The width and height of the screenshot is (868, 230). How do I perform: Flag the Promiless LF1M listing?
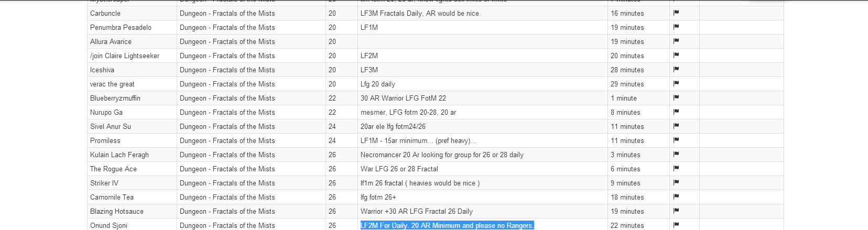click(x=676, y=140)
